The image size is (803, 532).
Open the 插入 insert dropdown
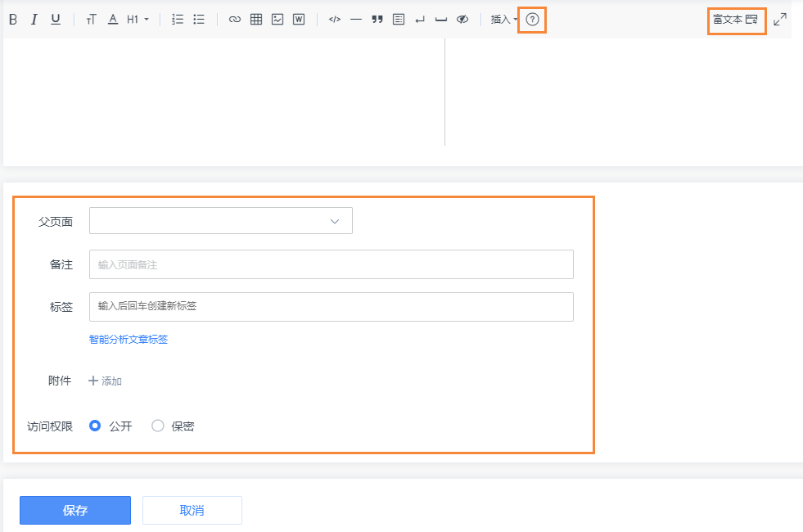(x=504, y=20)
